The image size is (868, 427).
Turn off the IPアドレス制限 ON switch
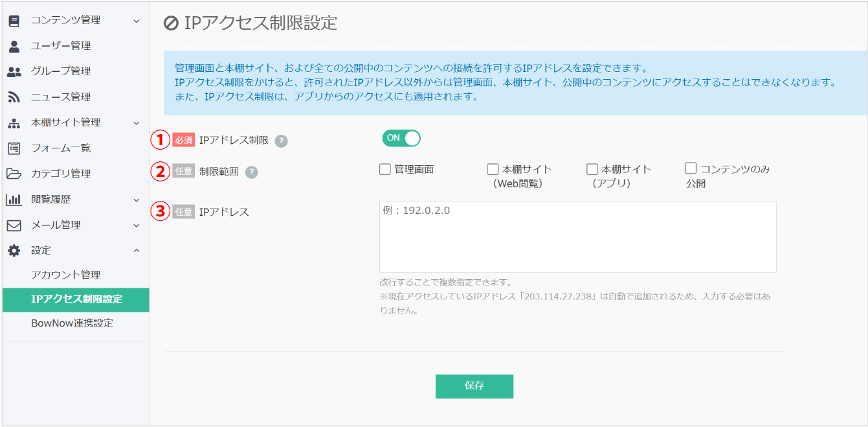[401, 139]
